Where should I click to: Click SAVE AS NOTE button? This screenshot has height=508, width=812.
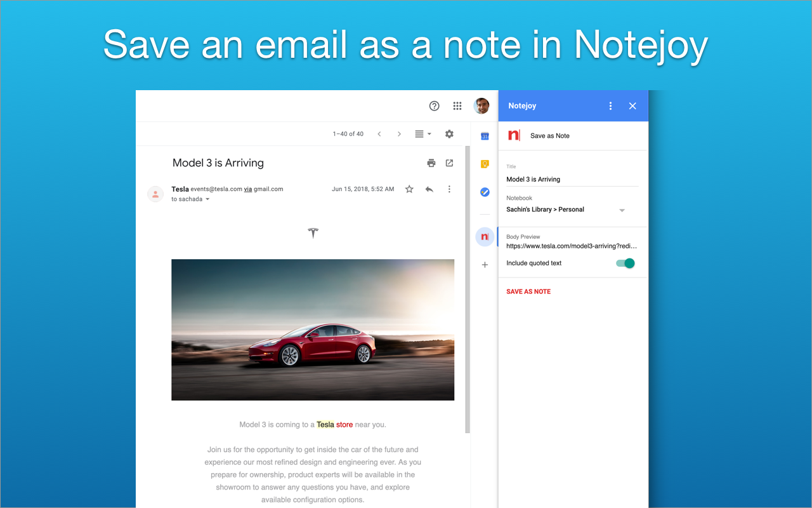pyautogui.click(x=528, y=291)
